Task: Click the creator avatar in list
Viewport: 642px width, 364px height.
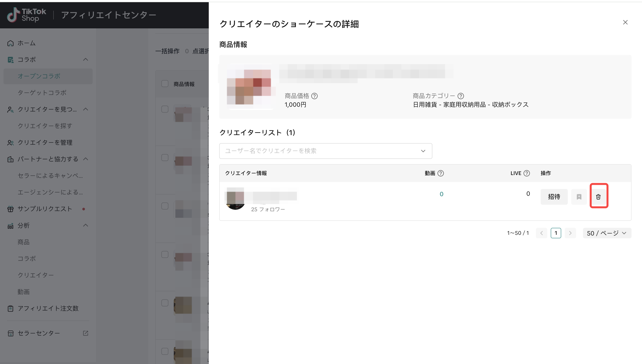Action: [x=235, y=199]
